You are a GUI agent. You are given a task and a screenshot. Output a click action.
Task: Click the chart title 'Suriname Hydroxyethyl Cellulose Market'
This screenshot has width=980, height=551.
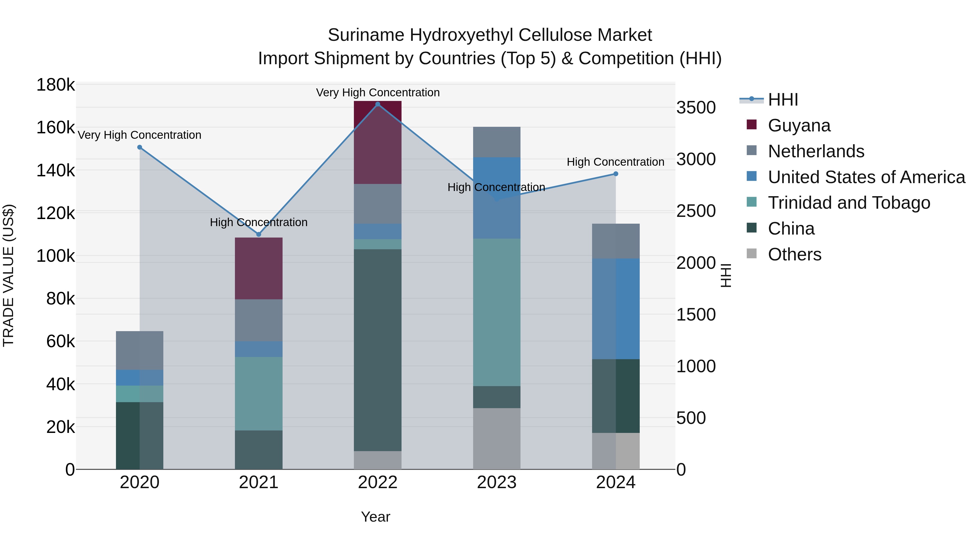[x=490, y=35]
